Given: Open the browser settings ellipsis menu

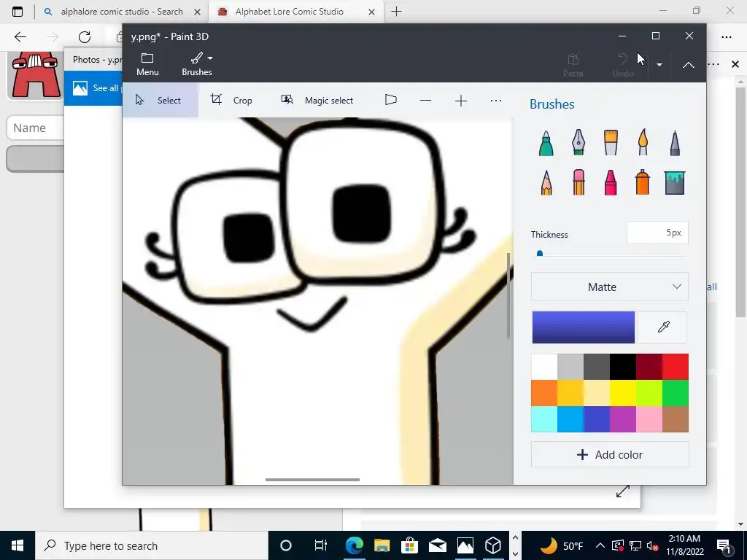Looking at the screenshot, I should (727, 36).
